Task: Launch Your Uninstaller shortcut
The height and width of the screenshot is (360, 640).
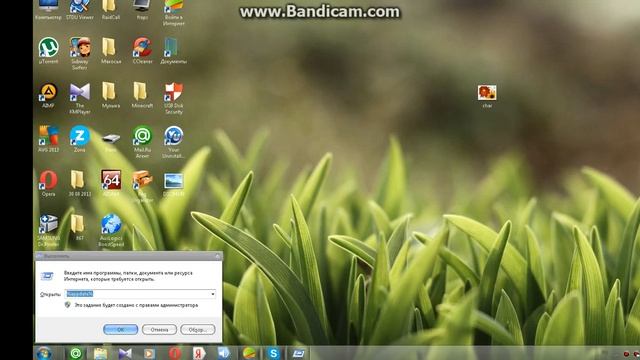Action: 173,142
